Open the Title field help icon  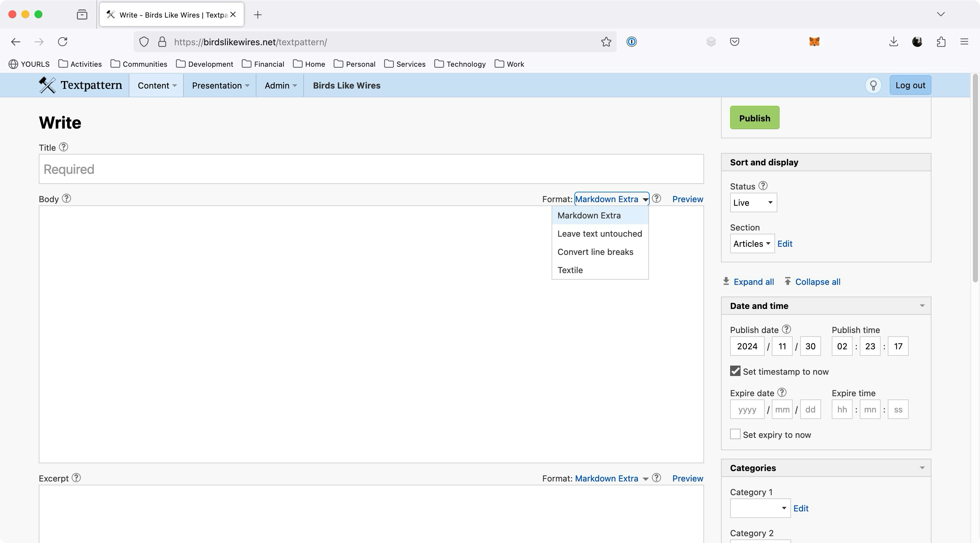tap(64, 147)
